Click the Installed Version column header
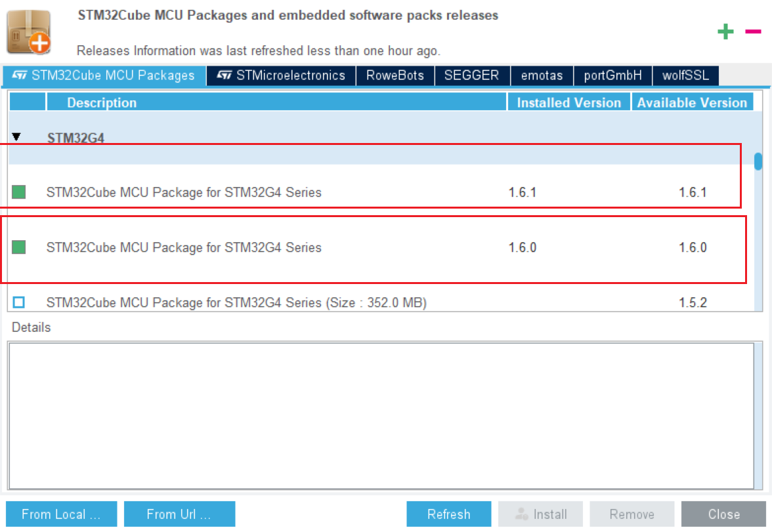772x532 pixels. [x=568, y=102]
